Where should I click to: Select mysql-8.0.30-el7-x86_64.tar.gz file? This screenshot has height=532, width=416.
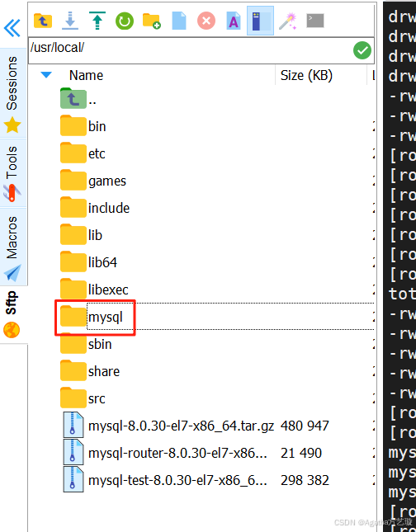pyautogui.click(x=168, y=426)
